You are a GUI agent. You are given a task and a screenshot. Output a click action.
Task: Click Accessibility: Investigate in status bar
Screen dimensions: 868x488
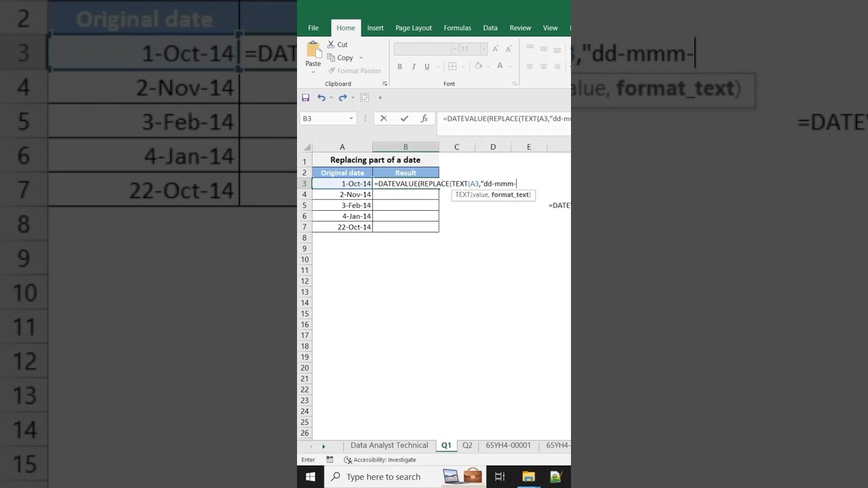click(380, 460)
